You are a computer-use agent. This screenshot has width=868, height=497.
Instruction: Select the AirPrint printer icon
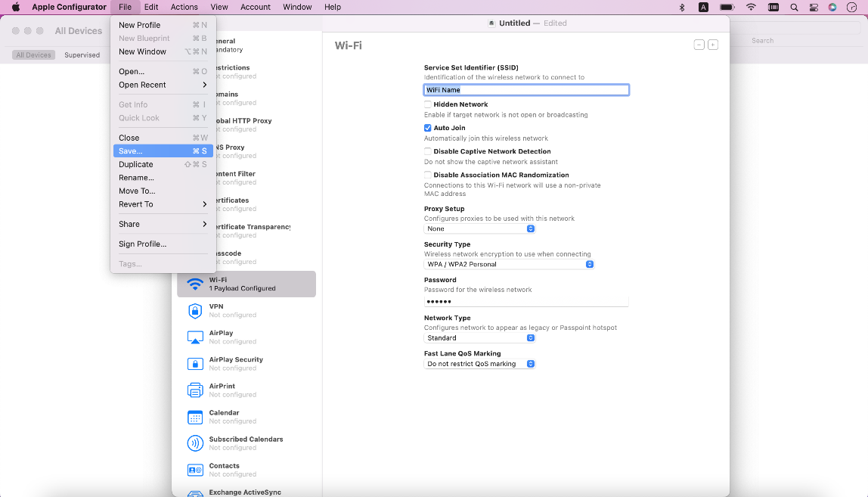point(195,390)
